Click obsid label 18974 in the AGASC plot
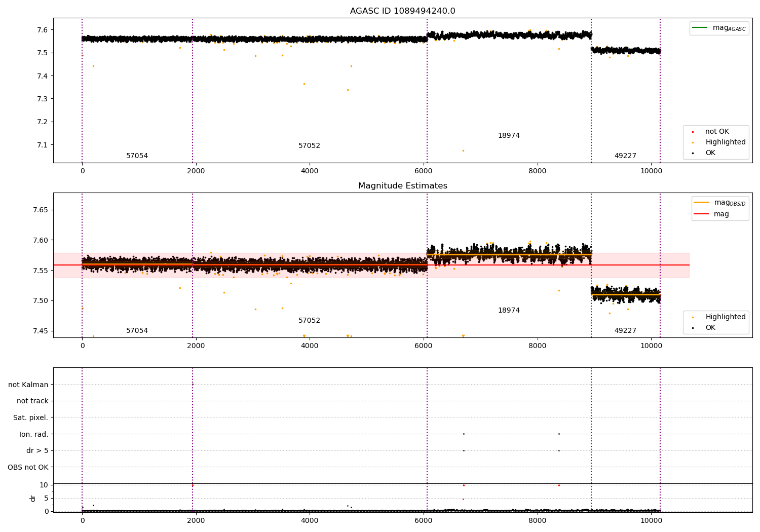 click(x=509, y=136)
